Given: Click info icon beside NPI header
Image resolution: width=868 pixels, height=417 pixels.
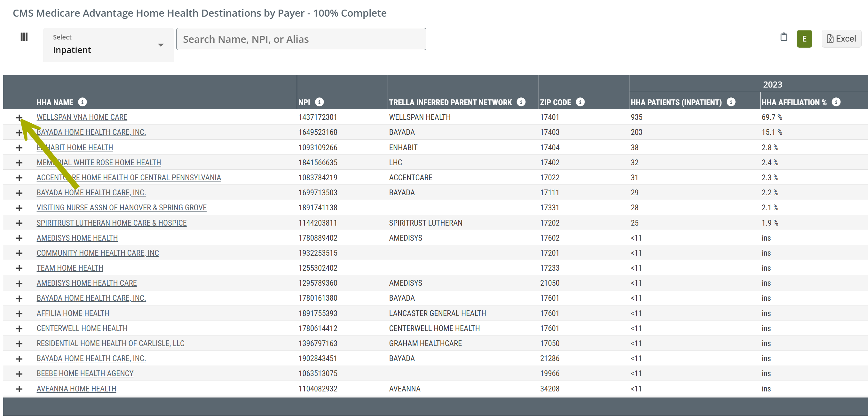Looking at the screenshot, I should pyautogui.click(x=320, y=102).
